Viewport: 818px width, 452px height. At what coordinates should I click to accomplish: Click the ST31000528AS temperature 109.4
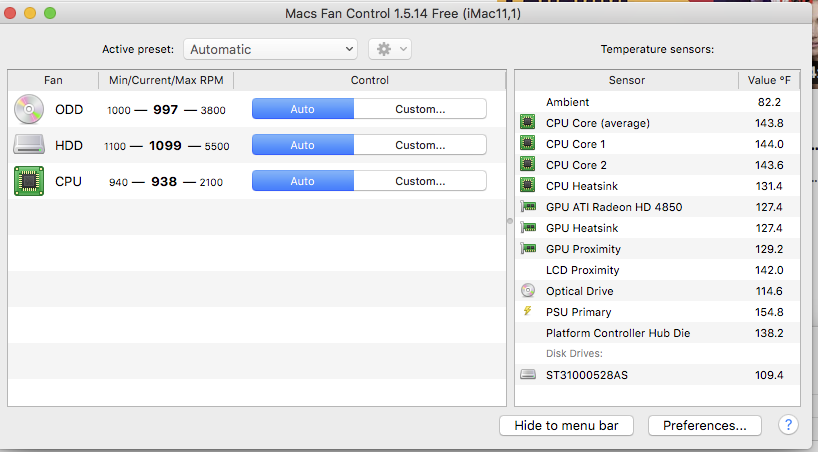(769, 375)
